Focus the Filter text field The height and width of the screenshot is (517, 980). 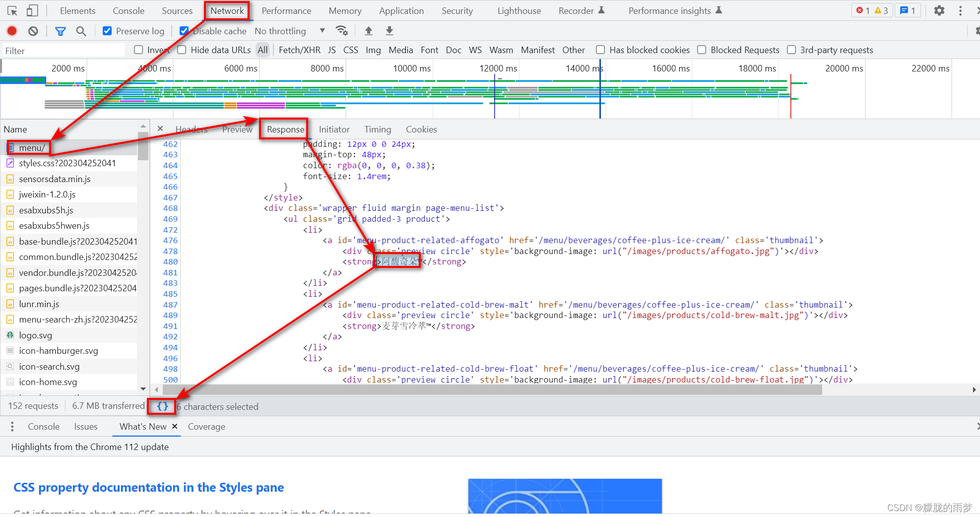pos(64,50)
